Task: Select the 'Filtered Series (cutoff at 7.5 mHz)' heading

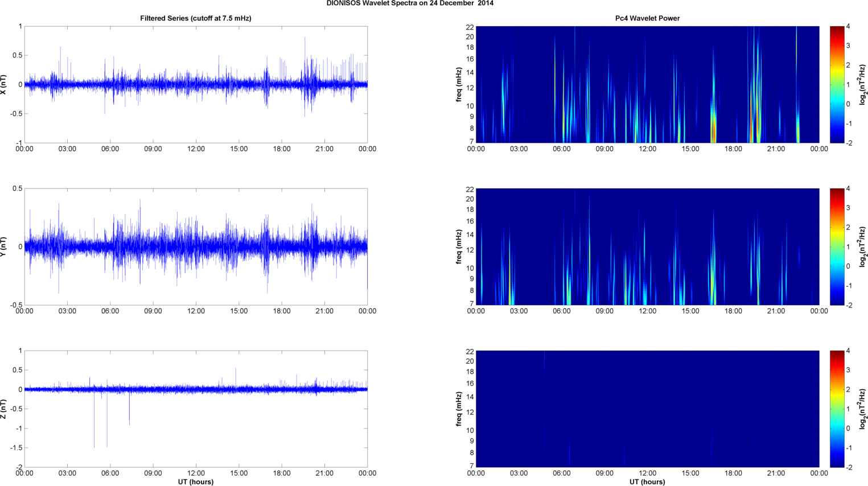Action: click(x=196, y=18)
